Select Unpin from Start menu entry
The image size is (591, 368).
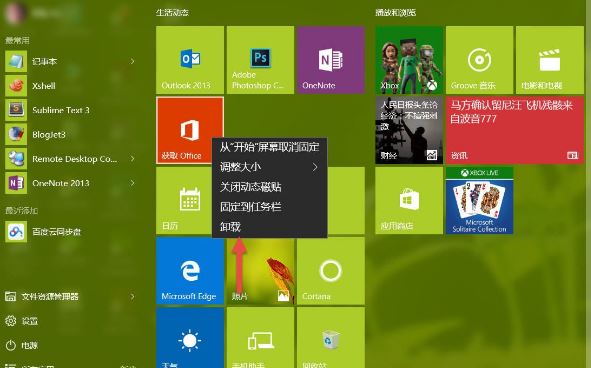(269, 147)
